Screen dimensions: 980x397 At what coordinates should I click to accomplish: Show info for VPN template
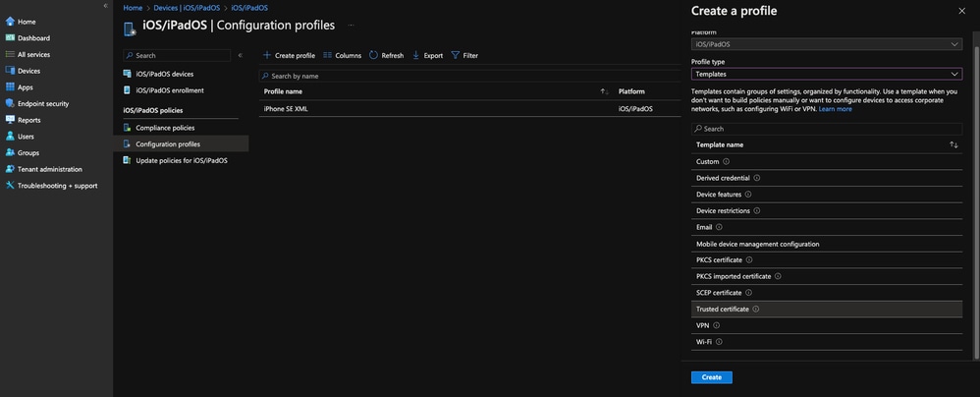click(x=716, y=325)
